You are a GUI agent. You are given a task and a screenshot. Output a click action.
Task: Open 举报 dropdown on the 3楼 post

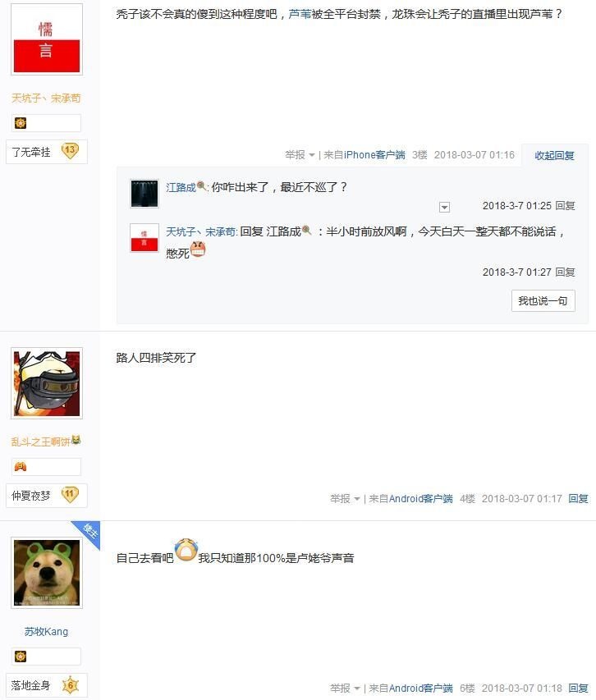pos(300,155)
